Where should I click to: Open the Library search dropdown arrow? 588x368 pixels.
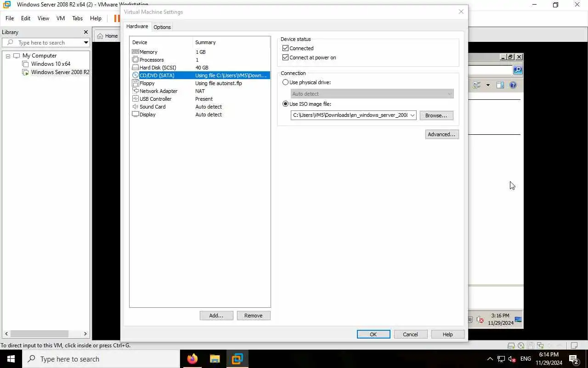(86, 43)
